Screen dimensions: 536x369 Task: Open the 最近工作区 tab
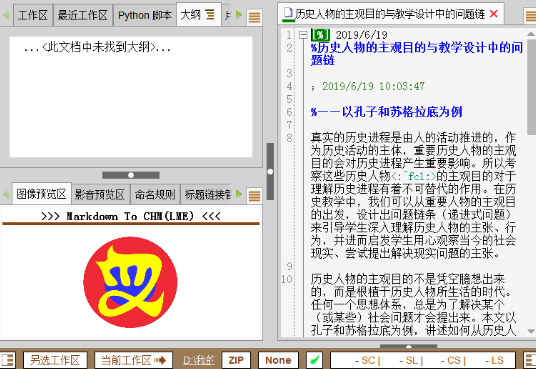coord(83,15)
